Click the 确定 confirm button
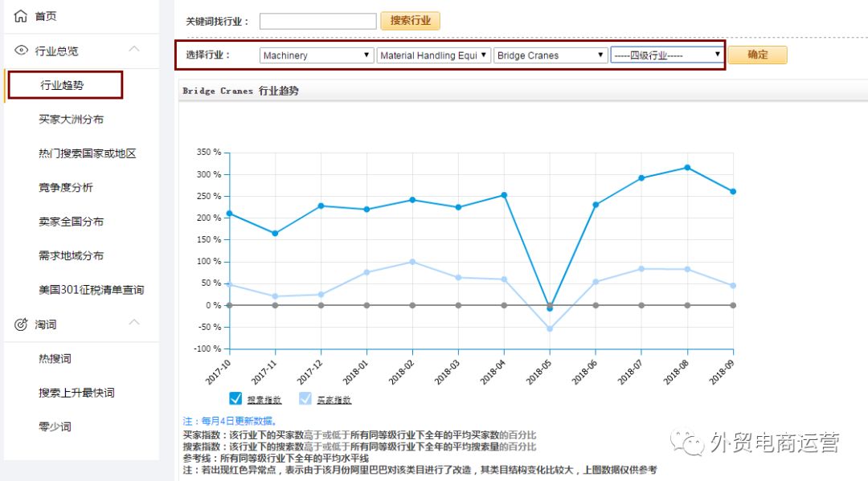 pyautogui.click(x=757, y=55)
